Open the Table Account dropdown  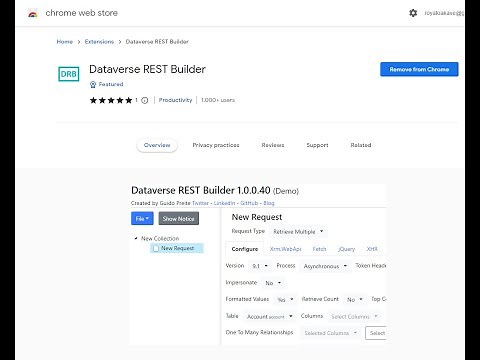(270, 316)
